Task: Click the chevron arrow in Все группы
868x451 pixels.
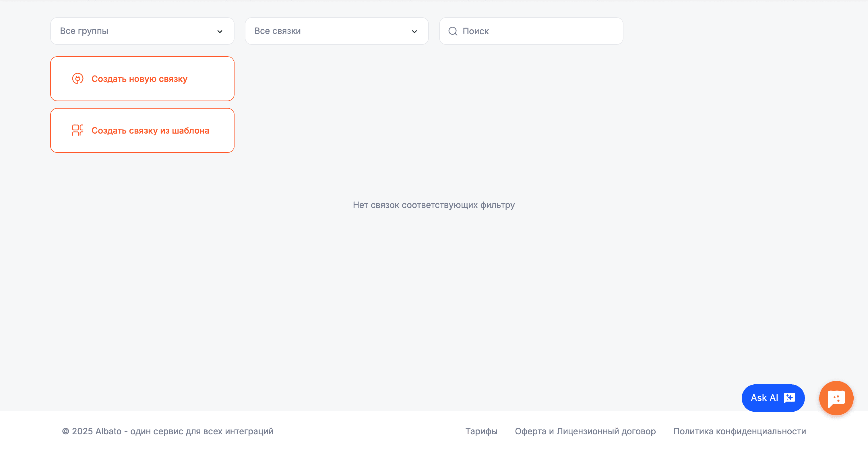Action: click(x=220, y=31)
